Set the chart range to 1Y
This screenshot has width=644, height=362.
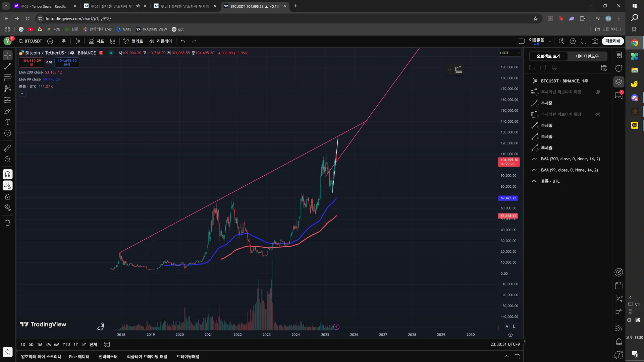[x=75, y=345]
